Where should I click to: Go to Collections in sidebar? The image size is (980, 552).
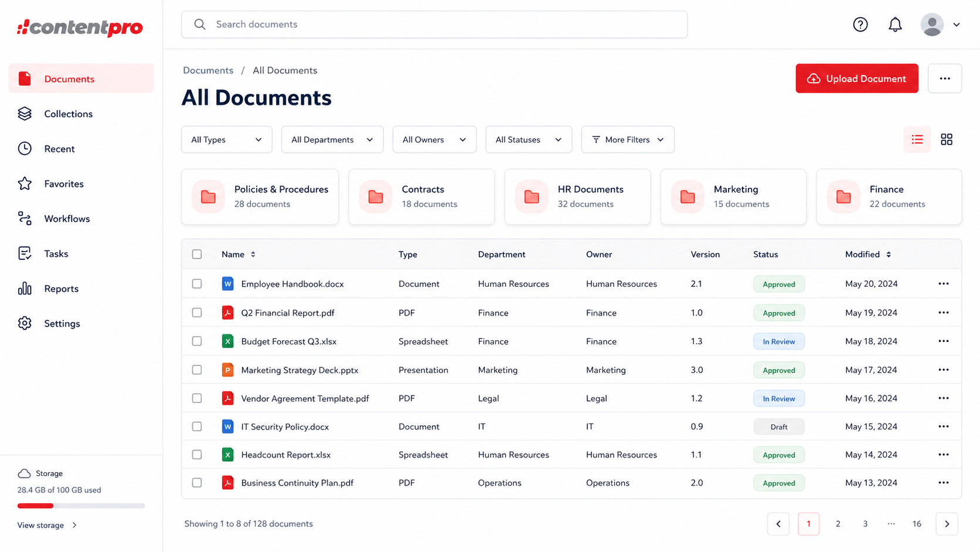pos(81,114)
